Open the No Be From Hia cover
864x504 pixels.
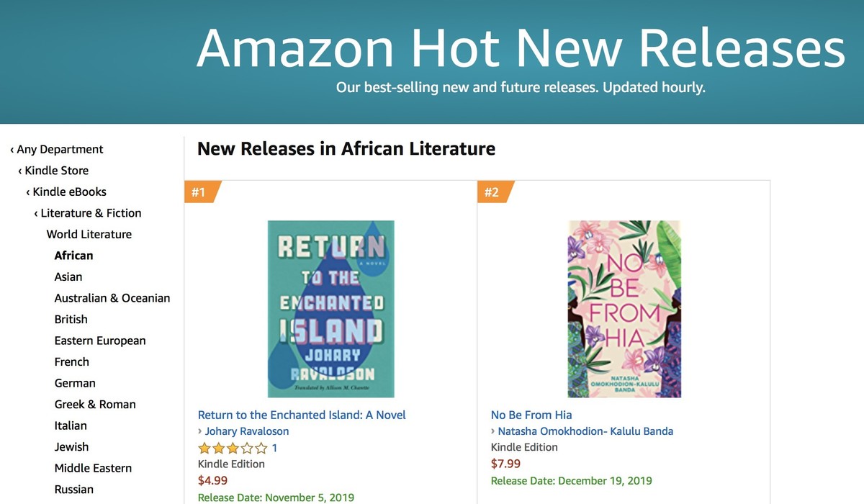624,309
